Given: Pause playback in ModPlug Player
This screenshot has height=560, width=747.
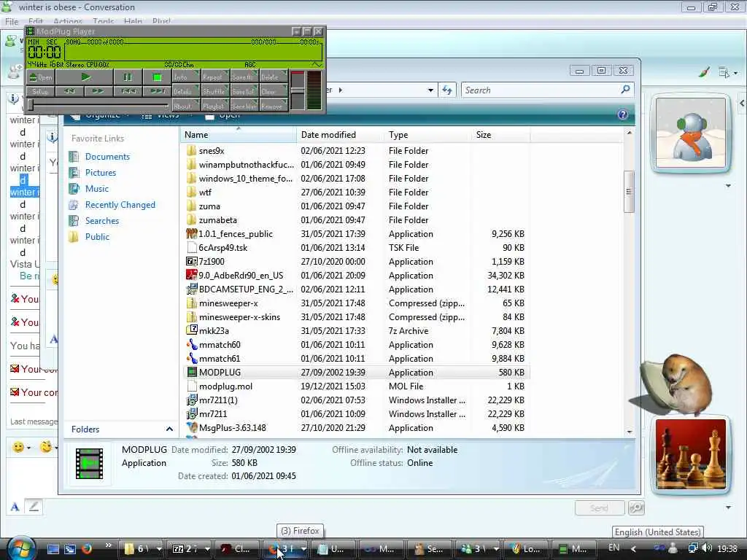Looking at the screenshot, I should [127, 77].
